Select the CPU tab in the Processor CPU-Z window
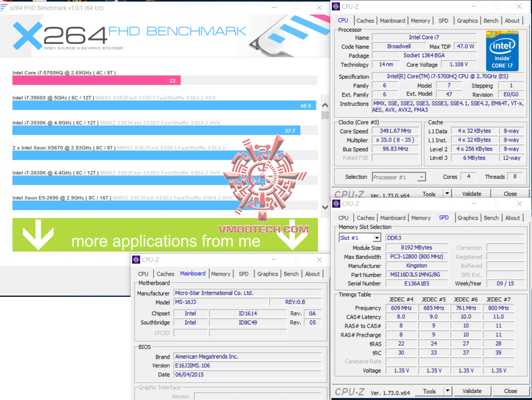Image resolution: width=532 pixels, height=400 pixels. point(343,20)
